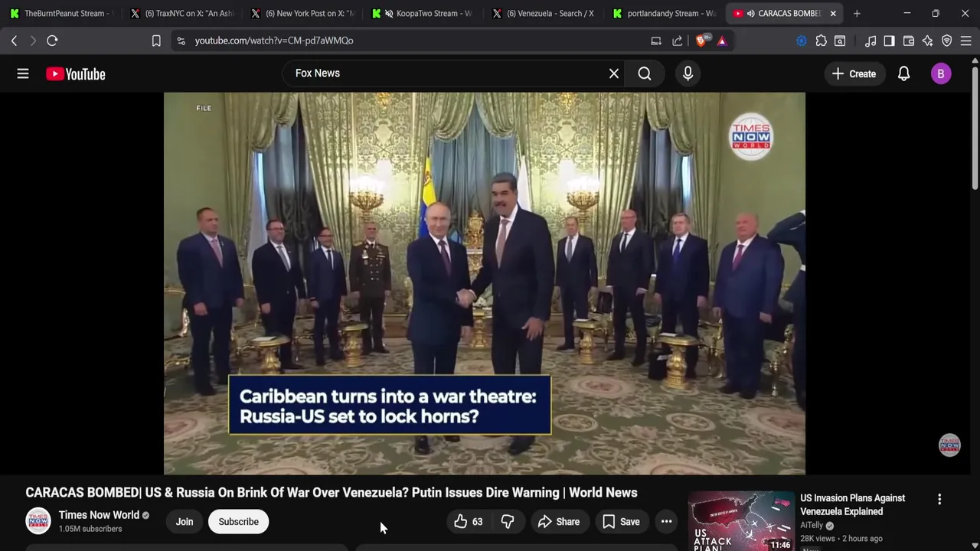Screen dimensions: 980x551
Task: Open Times Now World channel avatar
Action: tap(38, 520)
